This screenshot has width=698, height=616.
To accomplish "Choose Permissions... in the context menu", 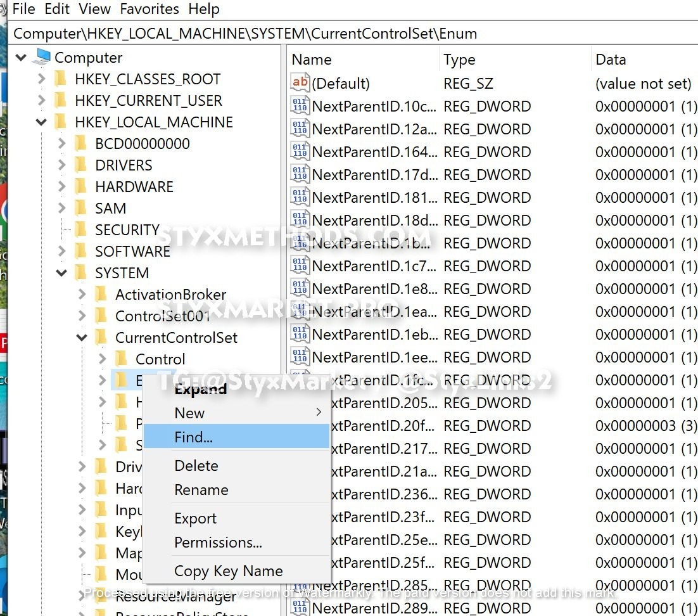I will click(236, 542).
